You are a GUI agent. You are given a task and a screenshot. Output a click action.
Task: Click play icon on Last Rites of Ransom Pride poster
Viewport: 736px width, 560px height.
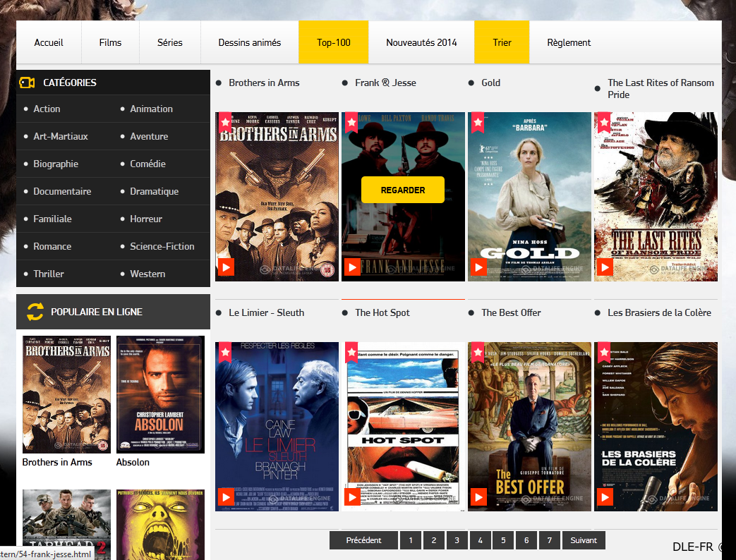pos(605,268)
